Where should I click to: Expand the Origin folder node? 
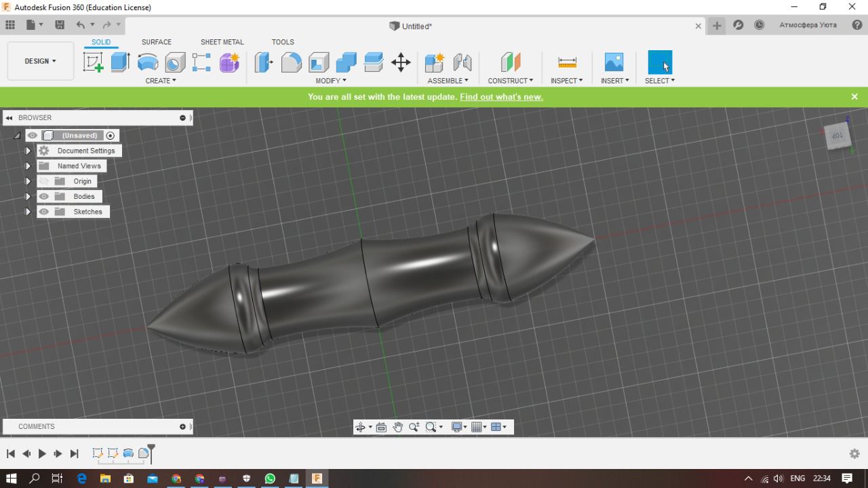(x=28, y=181)
